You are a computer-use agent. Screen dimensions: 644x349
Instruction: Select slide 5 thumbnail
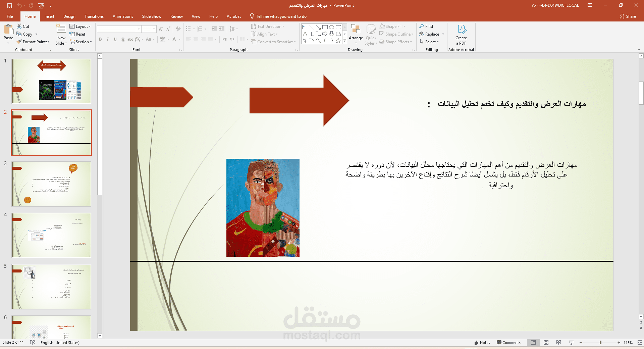pyautogui.click(x=51, y=287)
